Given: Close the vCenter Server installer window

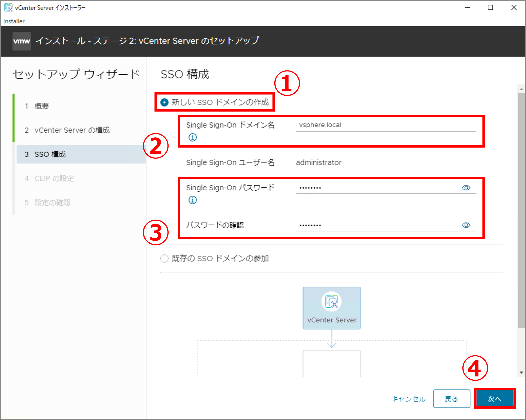Looking at the screenshot, I should click(x=514, y=8).
